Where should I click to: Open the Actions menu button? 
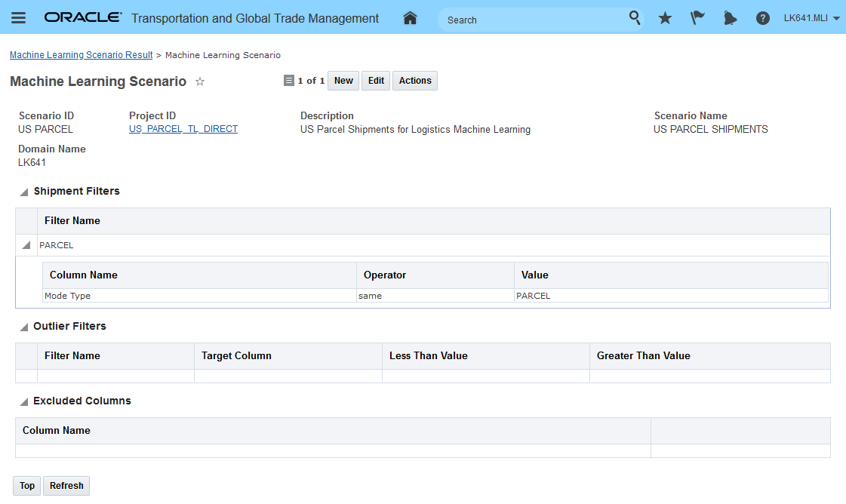click(x=415, y=81)
